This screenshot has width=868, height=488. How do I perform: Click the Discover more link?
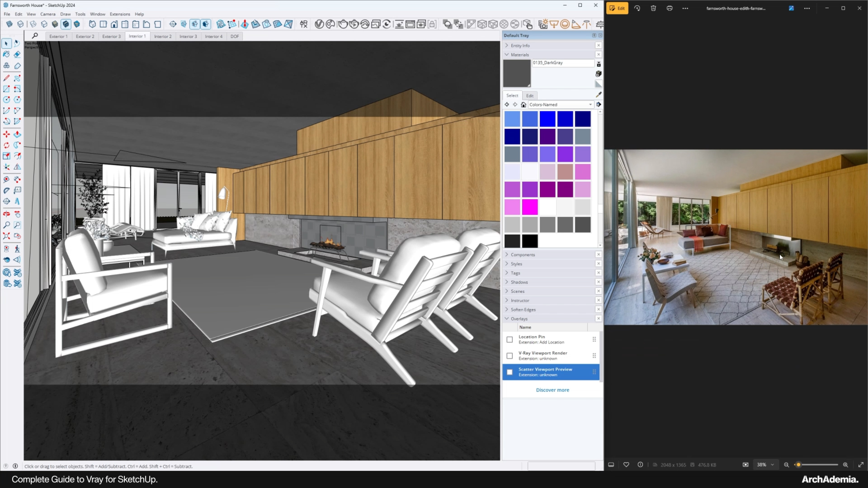pyautogui.click(x=552, y=390)
